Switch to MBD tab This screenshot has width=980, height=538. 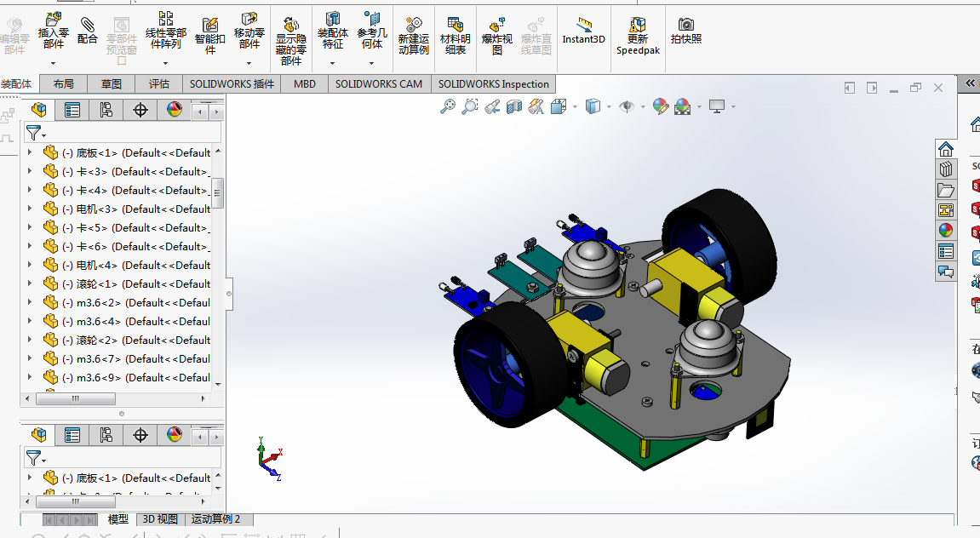(x=304, y=83)
